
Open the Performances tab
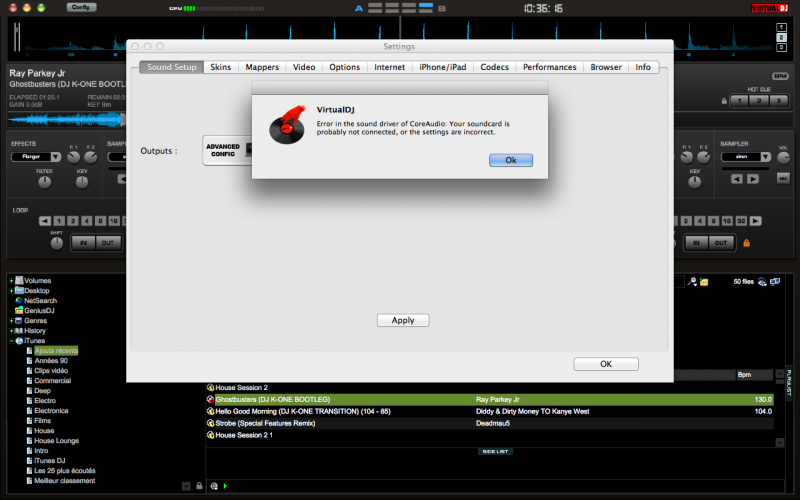click(549, 67)
